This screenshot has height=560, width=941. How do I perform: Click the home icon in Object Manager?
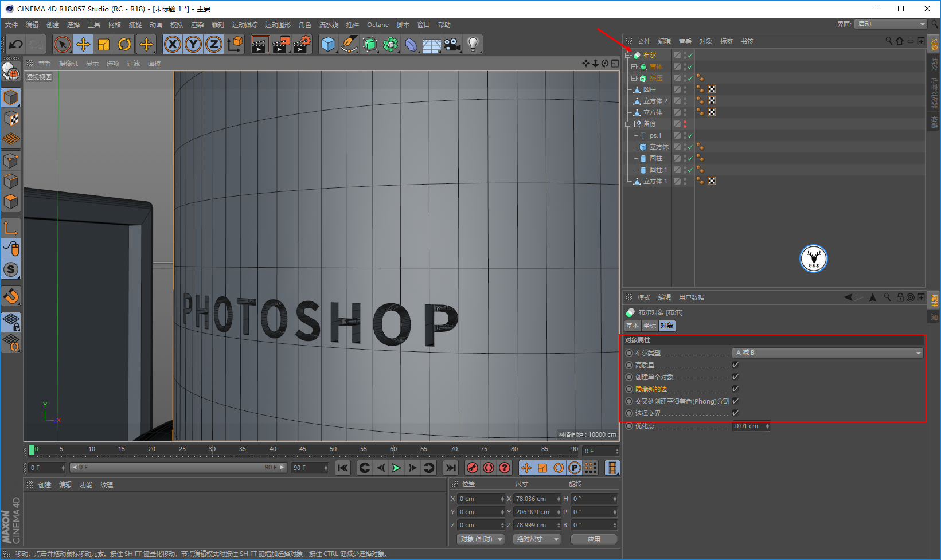(x=899, y=41)
